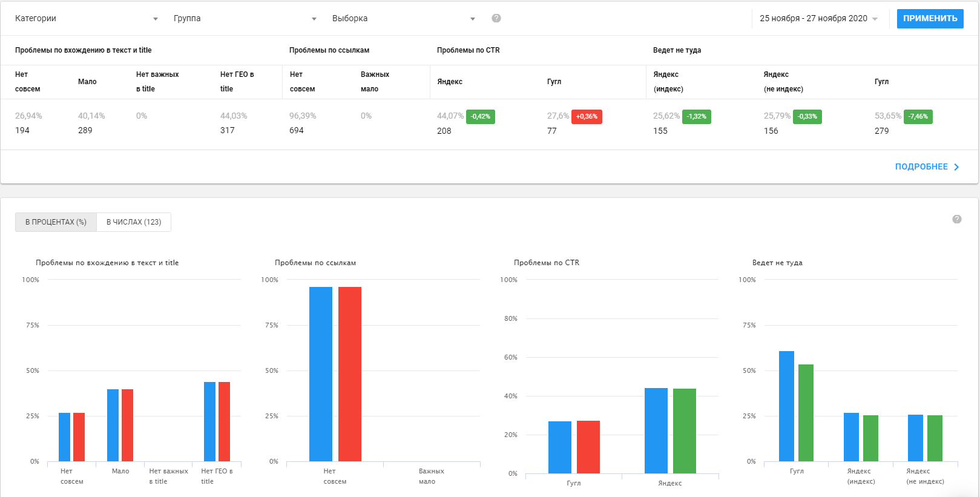The image size is (980, 497).
Task: Click the green Яндекс bar in CTR chart
Action: [x=684, y=430]
